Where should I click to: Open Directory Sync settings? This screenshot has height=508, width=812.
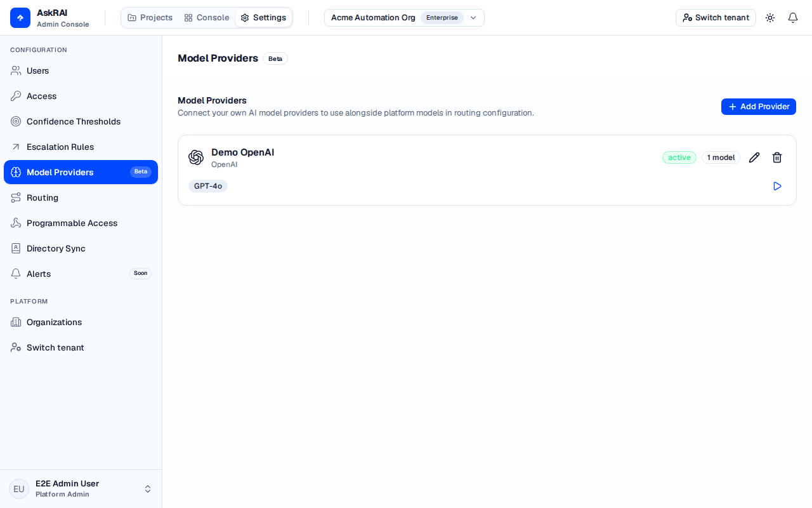(81, 248)
